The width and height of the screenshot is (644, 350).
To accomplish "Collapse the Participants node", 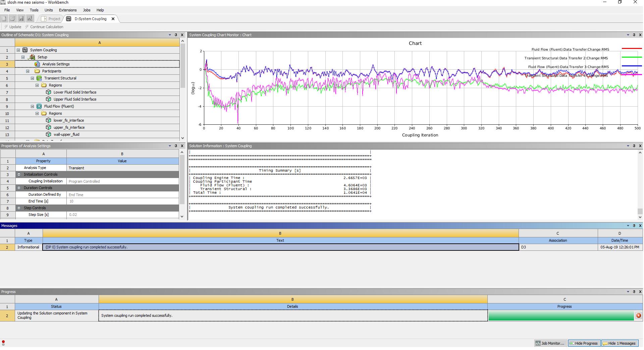I will click(28, 71).
